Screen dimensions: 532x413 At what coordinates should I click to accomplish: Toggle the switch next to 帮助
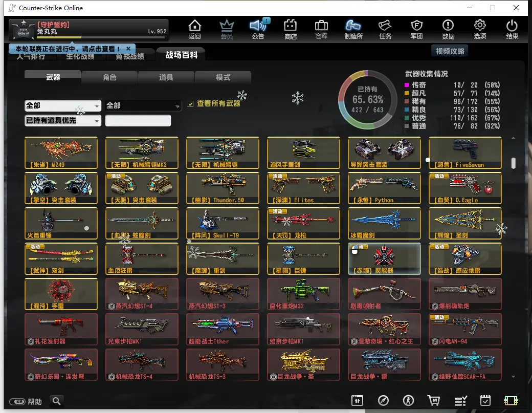[17, 401]
